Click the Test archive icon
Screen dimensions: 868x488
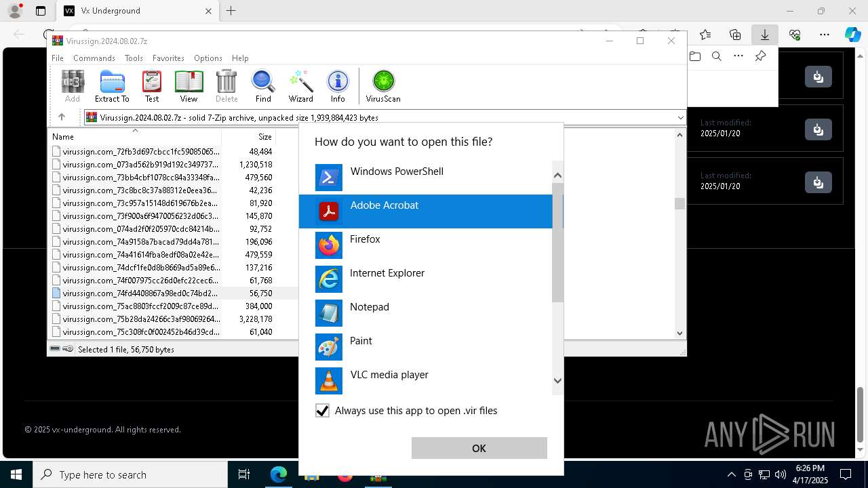152,86
